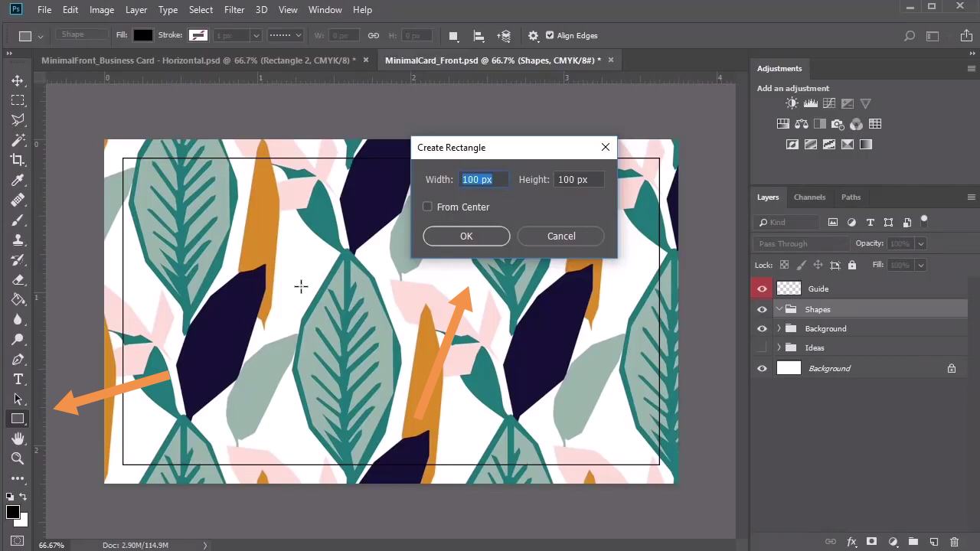The width and height of the screenshot is (980, 551).
Task: Select the Zoom tool
Action: pyautogui.click(x=18, y=458)
